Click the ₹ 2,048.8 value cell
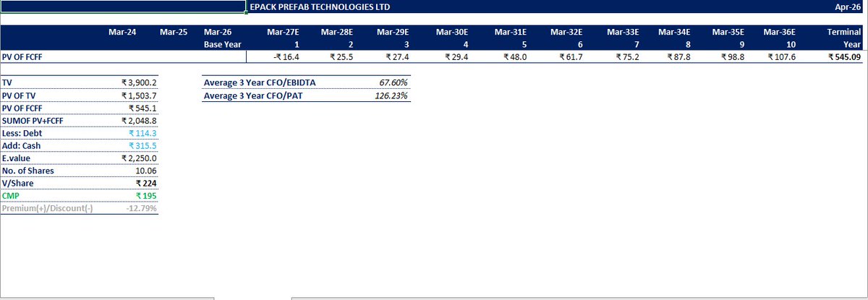The height and width of the screenshot is (300, 868). (139, 120)
